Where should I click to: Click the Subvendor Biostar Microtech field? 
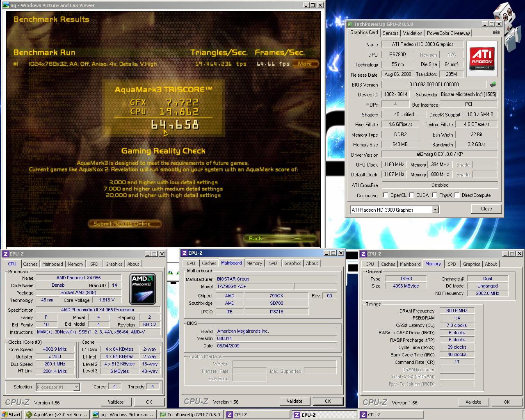point(468,94)
